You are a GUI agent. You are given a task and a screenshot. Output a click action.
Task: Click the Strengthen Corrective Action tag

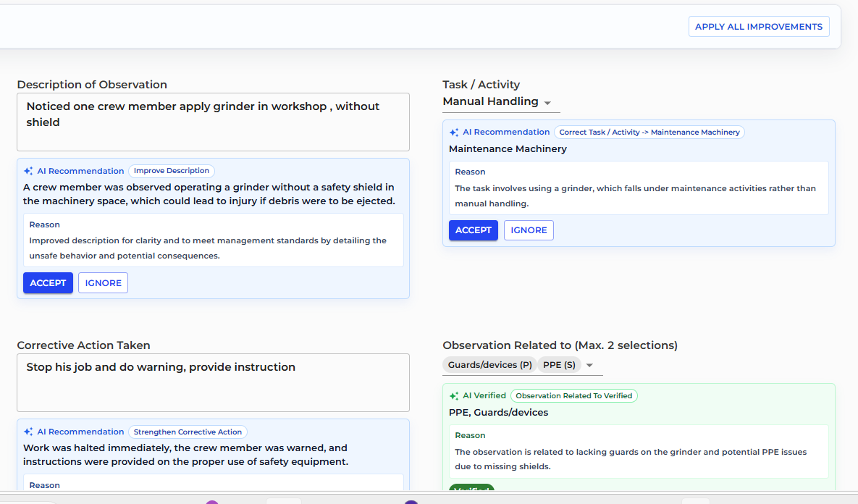pos(188,432)
